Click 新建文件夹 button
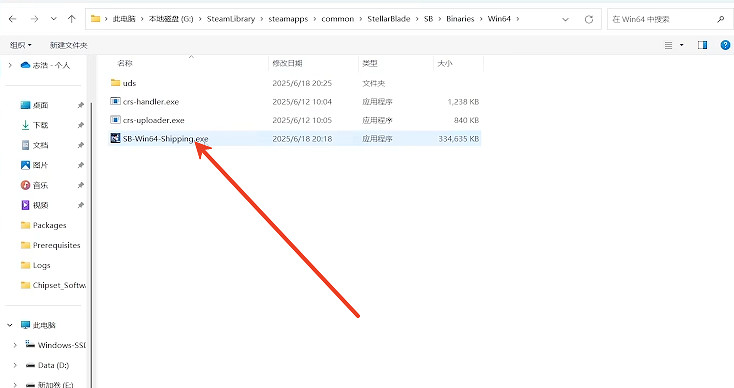 [68, 45]
